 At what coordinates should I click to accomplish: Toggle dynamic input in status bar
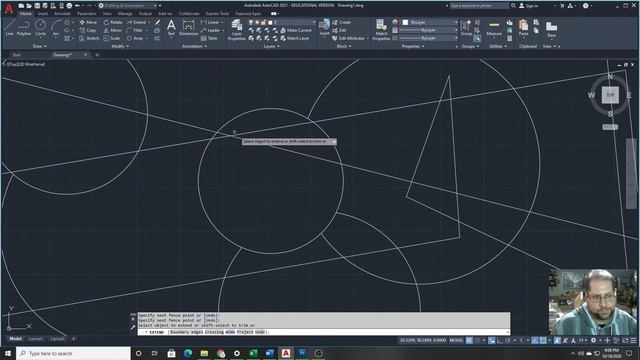[x=492, y=340]
